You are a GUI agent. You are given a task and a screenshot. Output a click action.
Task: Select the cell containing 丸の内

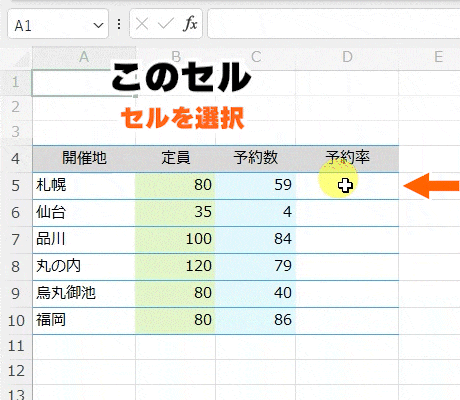(x=84, y=267)
